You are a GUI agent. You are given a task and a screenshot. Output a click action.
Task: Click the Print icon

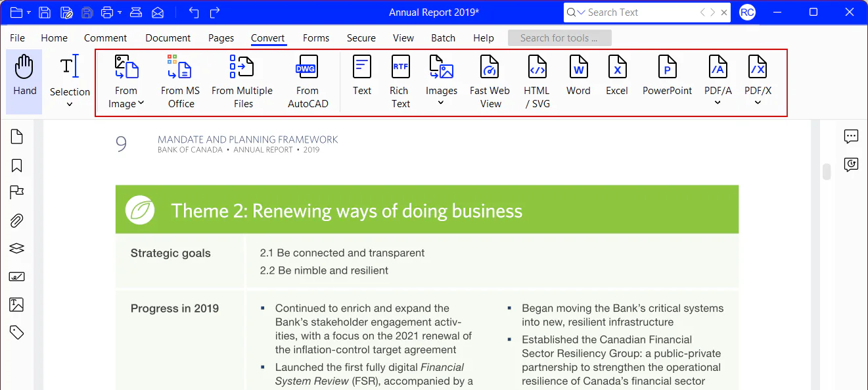pos(107,12)
